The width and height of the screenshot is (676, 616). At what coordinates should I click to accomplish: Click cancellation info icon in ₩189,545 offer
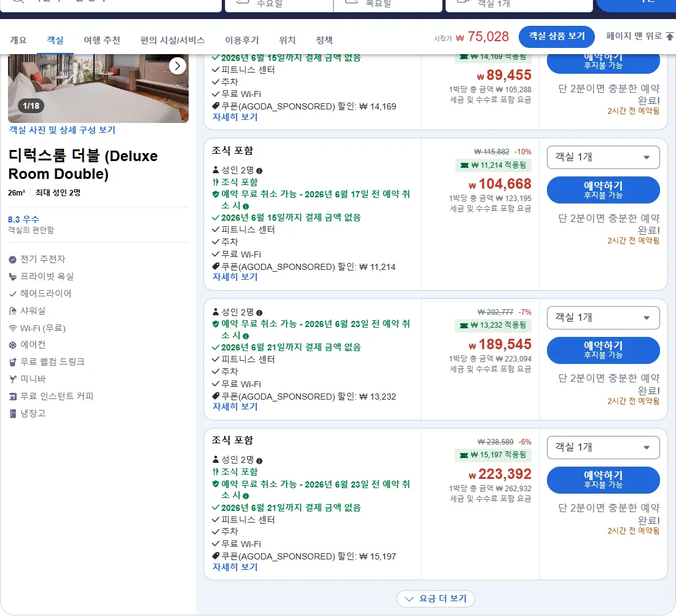[246, 336]
